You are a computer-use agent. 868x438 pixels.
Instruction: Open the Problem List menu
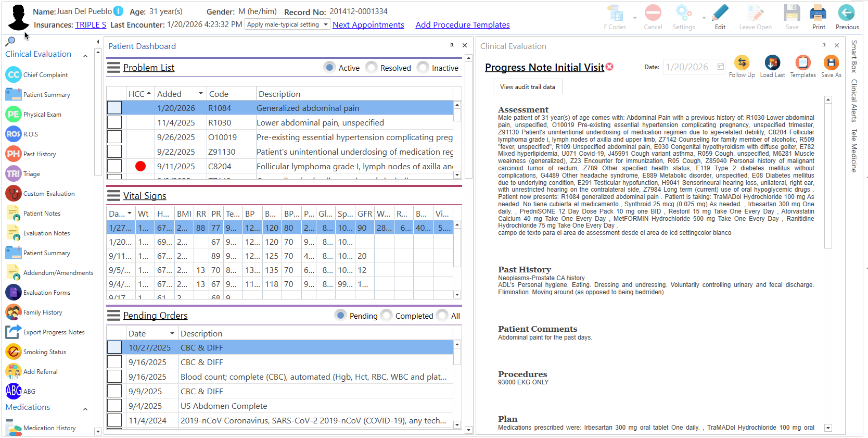click(x=113, y=68)
